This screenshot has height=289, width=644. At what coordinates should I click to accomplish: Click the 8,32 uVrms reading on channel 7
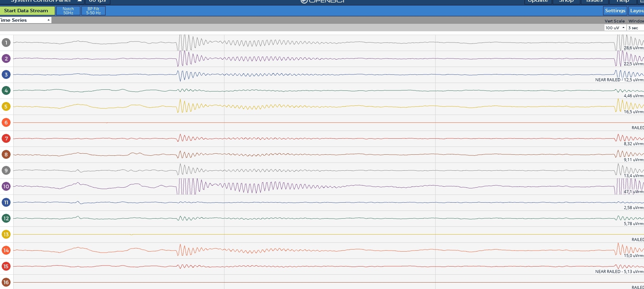tap(633, 144)
